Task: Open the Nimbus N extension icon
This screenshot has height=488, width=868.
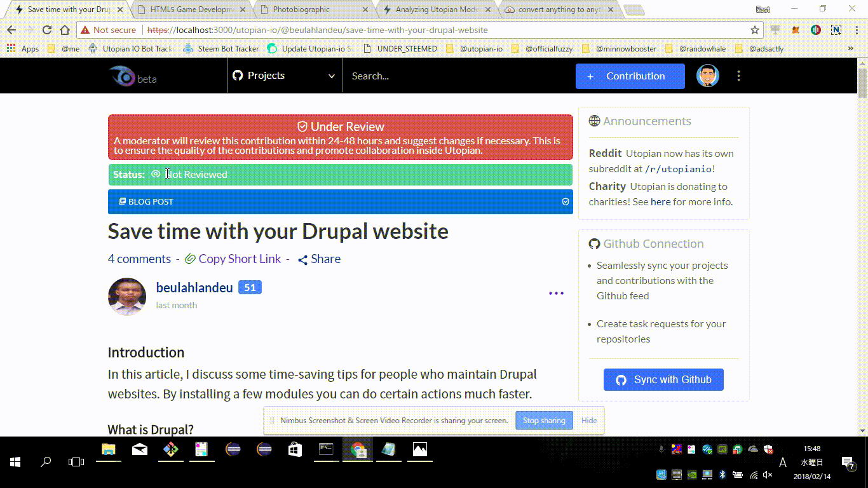Action: click(836, 30)
